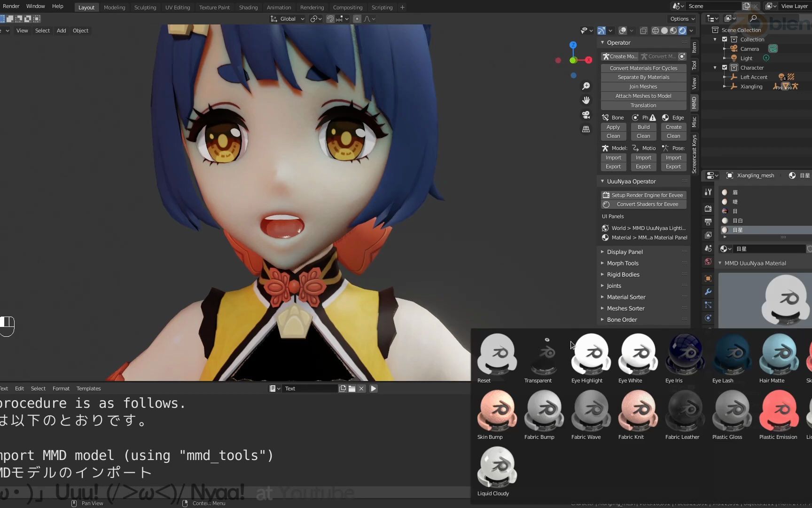This screenshot has width=812, height=508.
Task: Click the New Text icon in the text editor
Action: [x=342, y=389]
